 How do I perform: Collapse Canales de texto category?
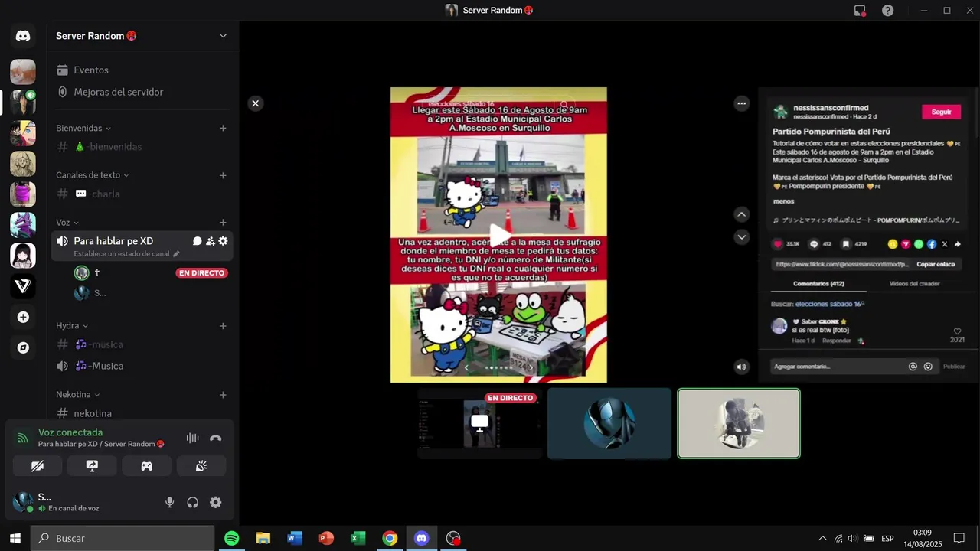93,175
